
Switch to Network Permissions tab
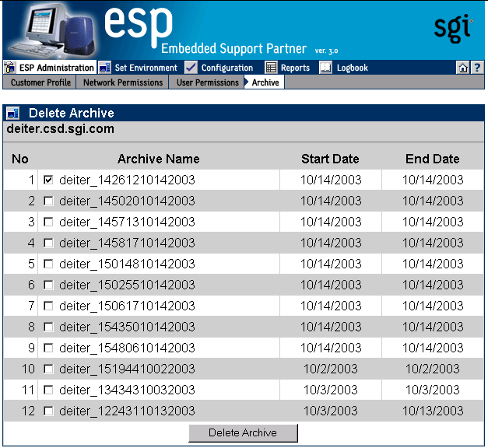point(123,82)
